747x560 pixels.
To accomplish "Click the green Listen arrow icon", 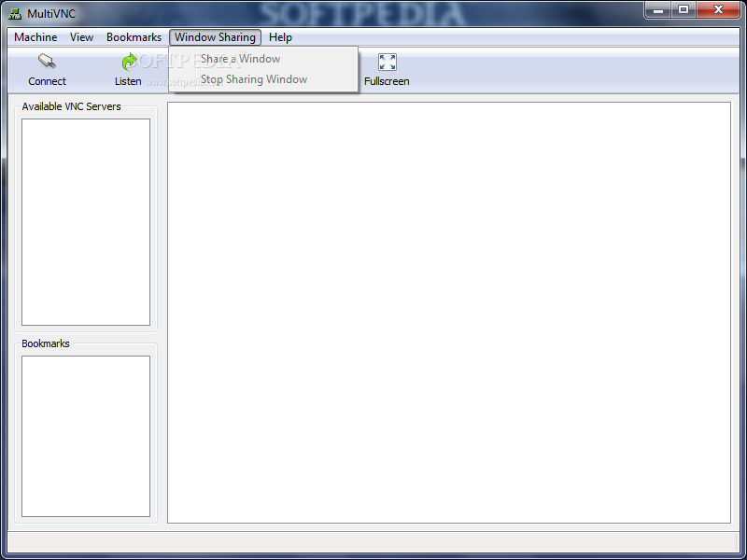I will tap(129, 62).
